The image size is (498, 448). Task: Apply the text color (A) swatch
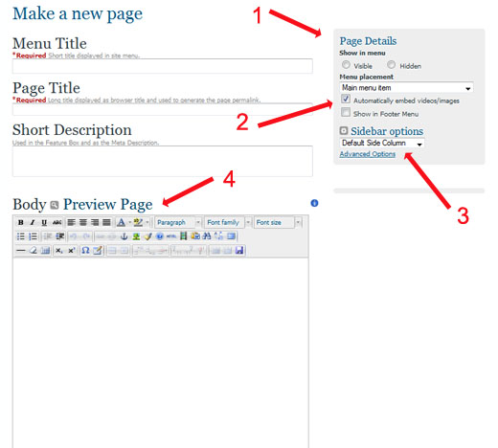click(121, 222)
